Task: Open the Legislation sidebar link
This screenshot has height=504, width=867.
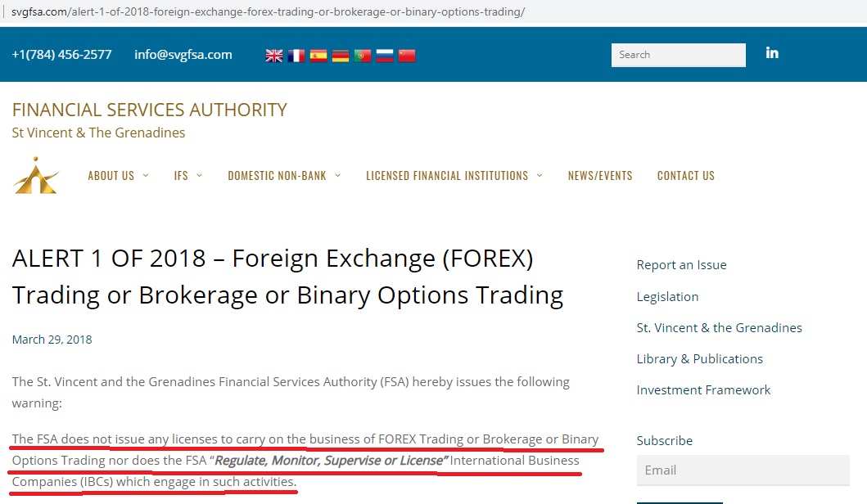Action: click(x=667, y=297)
